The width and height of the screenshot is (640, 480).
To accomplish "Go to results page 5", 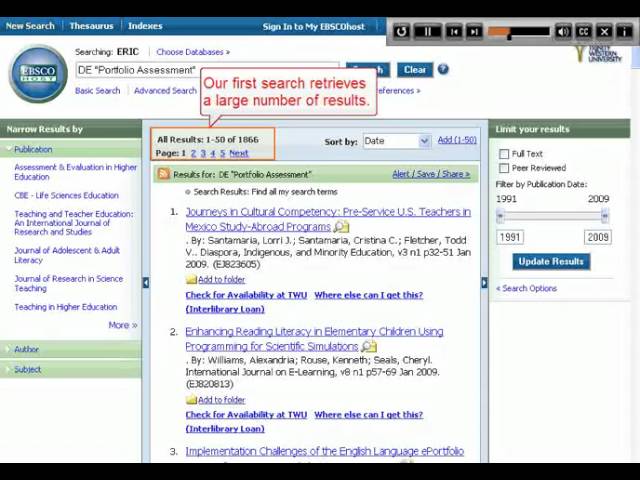I will (222, 153).
